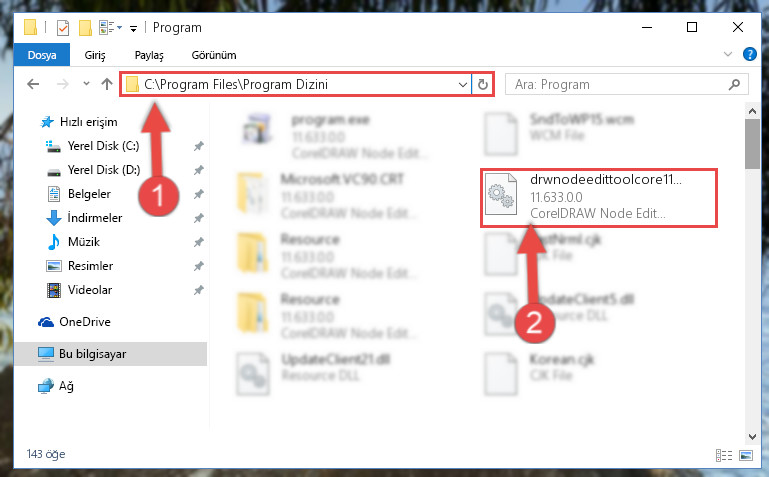769x477 pixels.
Task: Open recent locations dropdown arrow
Action: click(x=86, y=84)
